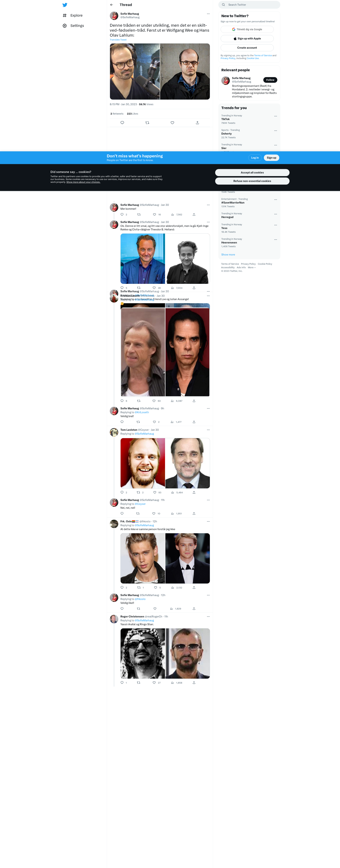Viewport: 340px width, 868px height.
Task: Like the main tweet by Sofie Marhaug
Action: click(x=172, y=123)
